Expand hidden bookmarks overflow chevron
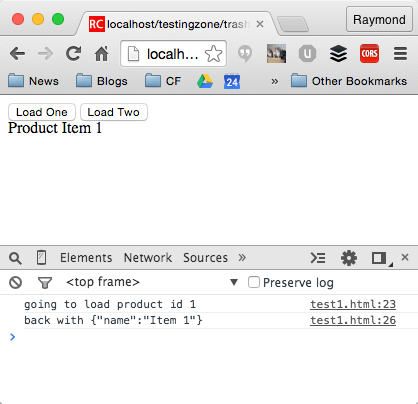 pos(274,81)
